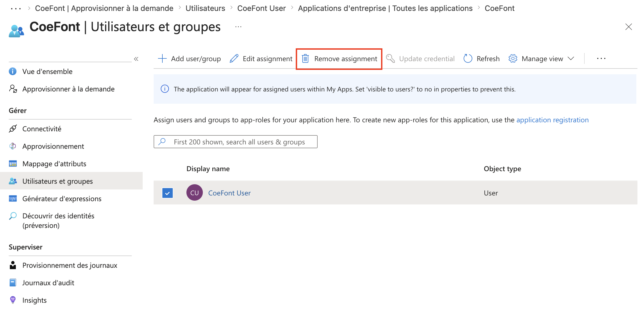Click the trash icon for Remove assignment
The height and width of the screenshot is (309, 644).
point(305,59)
